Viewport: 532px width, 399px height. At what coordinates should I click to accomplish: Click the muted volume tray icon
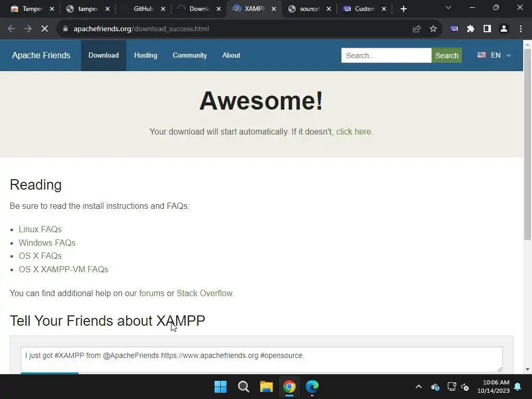(x=465, y=387)
